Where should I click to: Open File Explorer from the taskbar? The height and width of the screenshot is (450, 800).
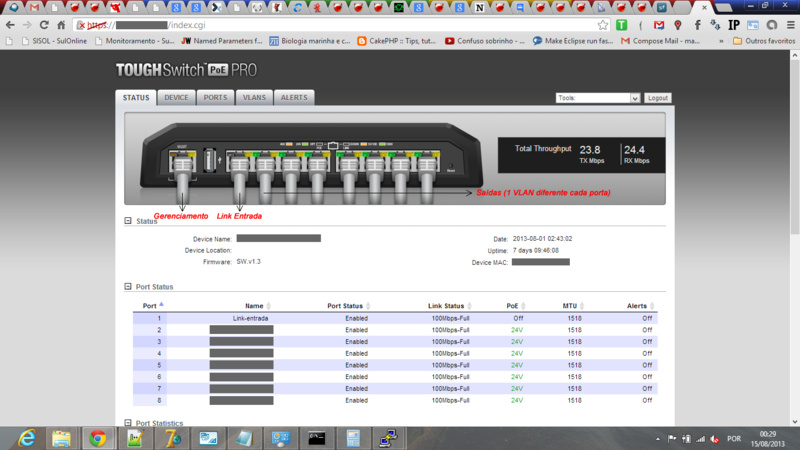[x=61, y=438]
